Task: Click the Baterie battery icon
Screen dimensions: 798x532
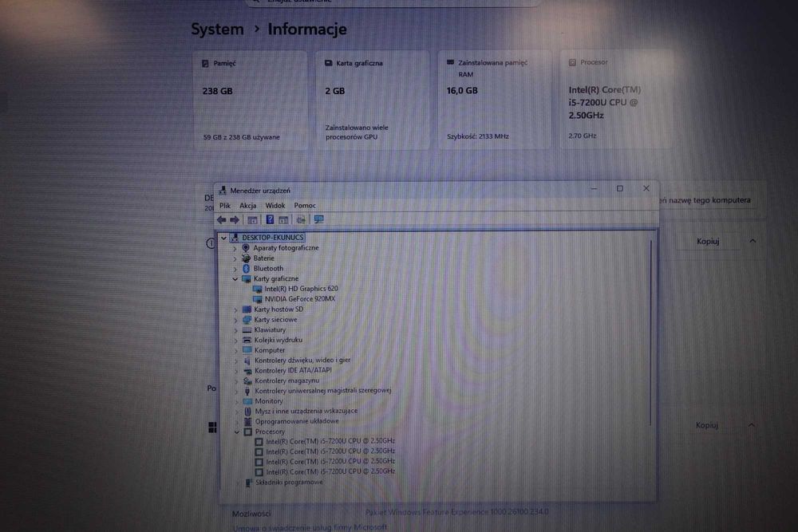Action: click(246, 258)
